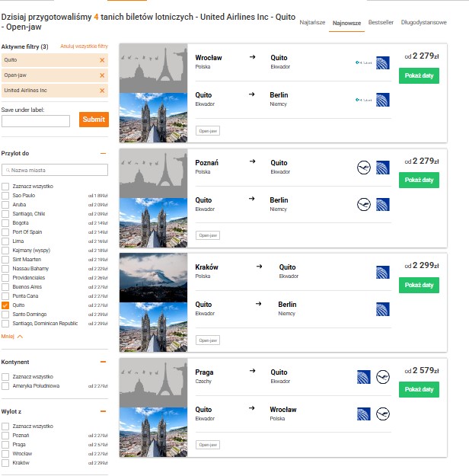
Task: Click Mniej to show fewer destinations
Action: 12,337
